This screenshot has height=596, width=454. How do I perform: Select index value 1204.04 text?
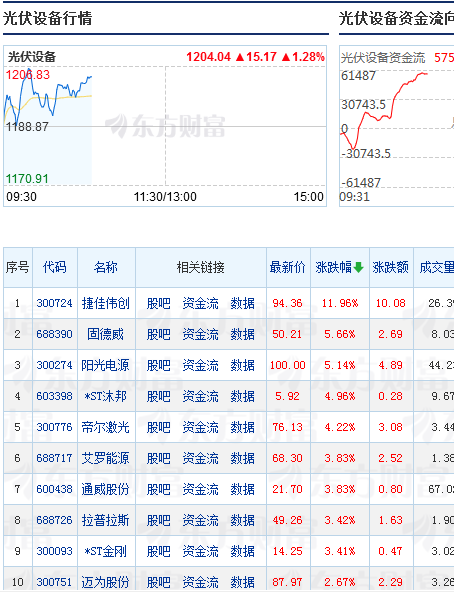[x=208, y=57]
